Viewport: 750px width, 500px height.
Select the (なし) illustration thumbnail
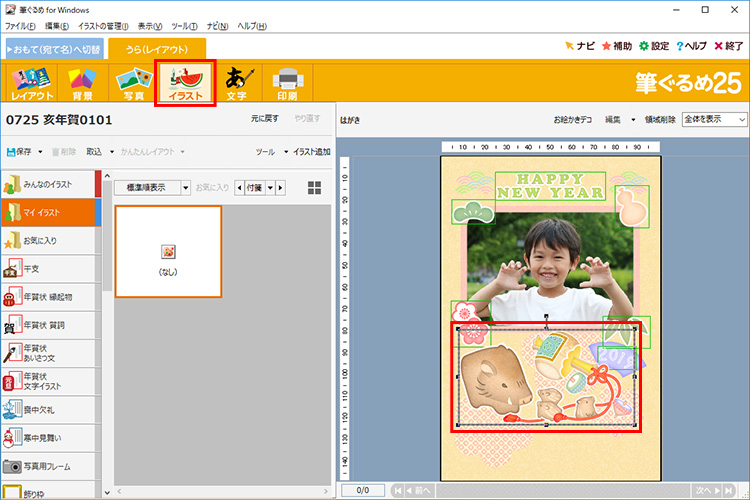click(x=168, y=251)
